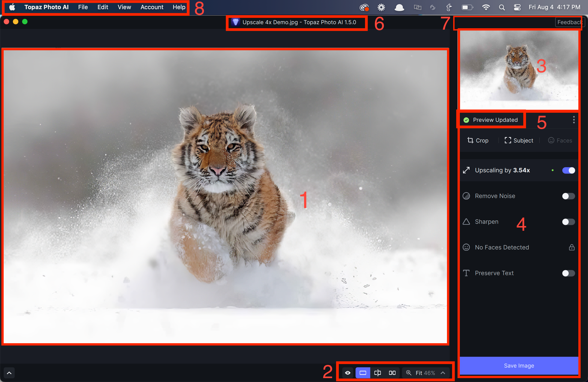588x382 pixels.
Task: Switch to side-by-side view icon
Action: [392, 373]
